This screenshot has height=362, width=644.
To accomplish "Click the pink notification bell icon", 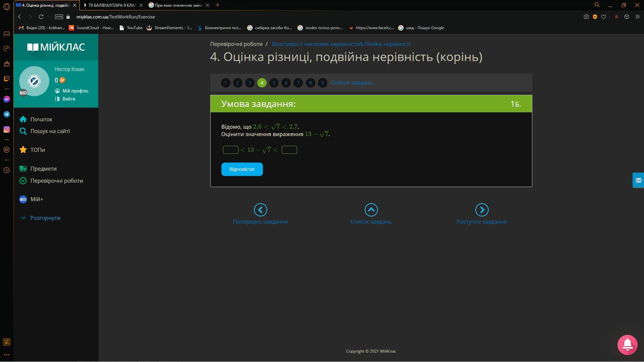I will point(627,345).
